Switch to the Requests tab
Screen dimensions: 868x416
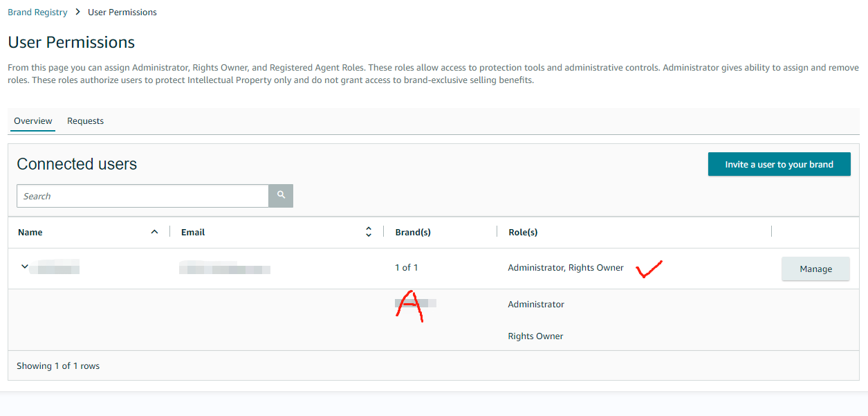[85, 121]
